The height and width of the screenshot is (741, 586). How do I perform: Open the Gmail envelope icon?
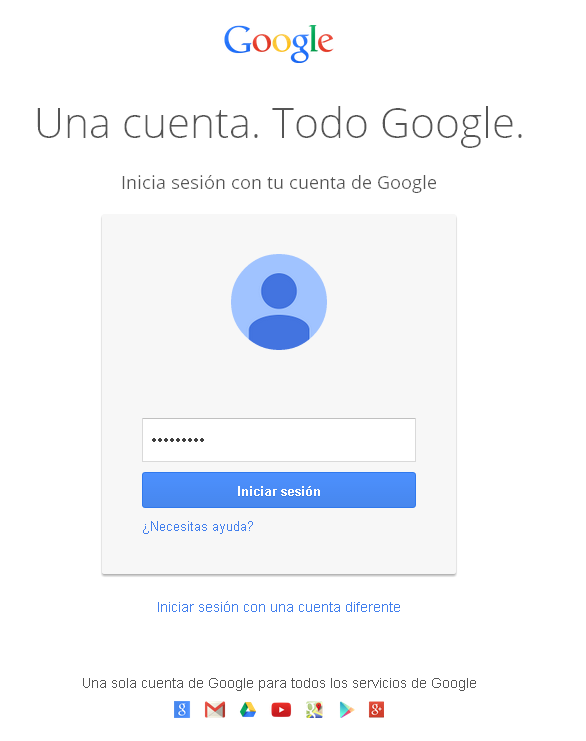pyautogui.click(x=215, y=710)
